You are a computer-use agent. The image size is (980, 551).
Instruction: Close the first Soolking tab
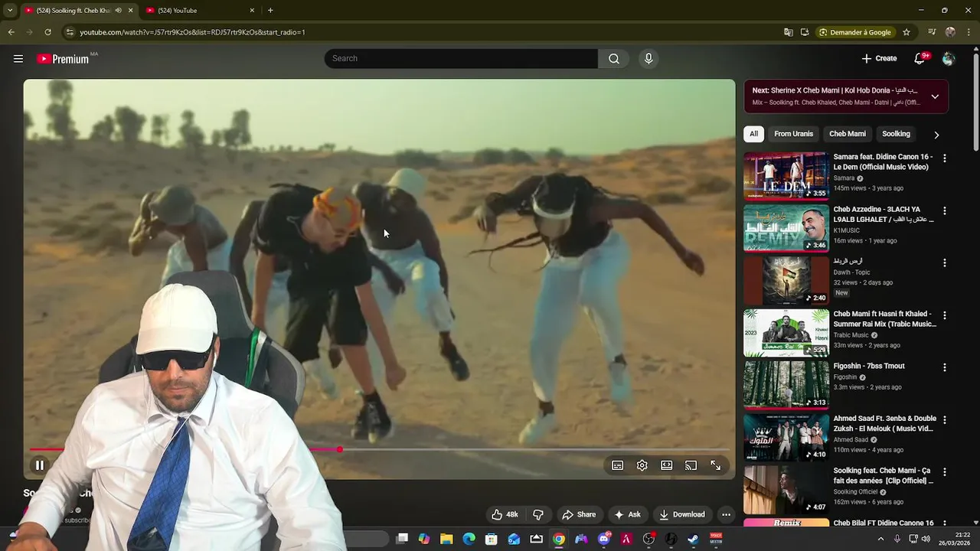point(130,10)
